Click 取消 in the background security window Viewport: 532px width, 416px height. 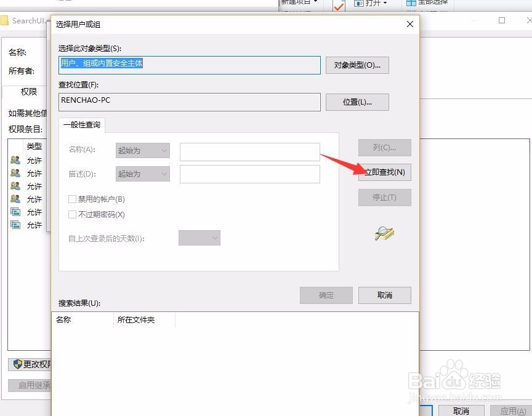461,411
